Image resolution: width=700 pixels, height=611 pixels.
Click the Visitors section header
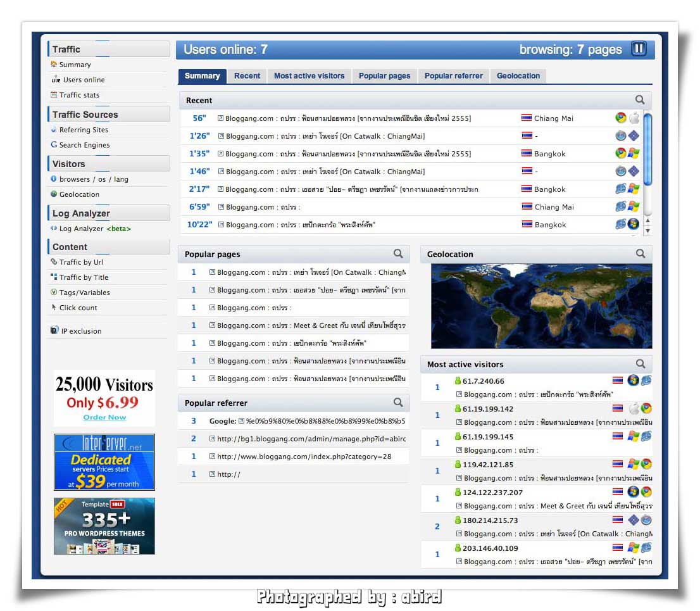109,164
